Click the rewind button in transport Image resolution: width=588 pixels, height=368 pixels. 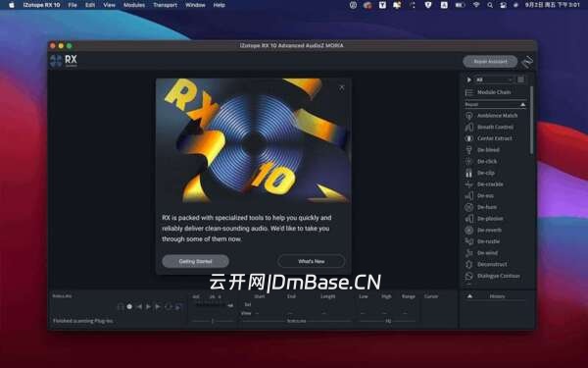[139, 307]
